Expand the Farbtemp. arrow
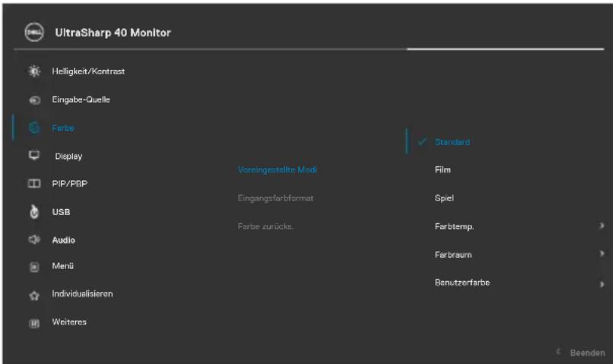Screen dimensions: 613x364 point(602,226)
